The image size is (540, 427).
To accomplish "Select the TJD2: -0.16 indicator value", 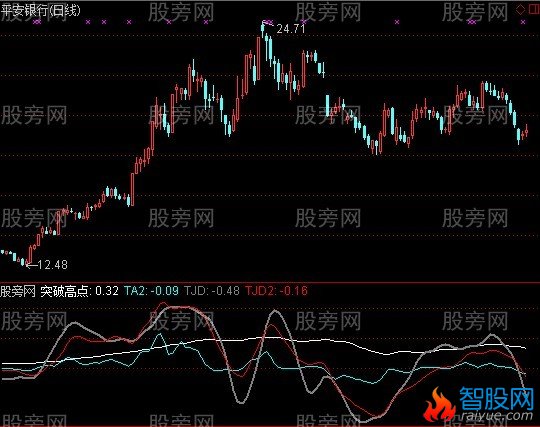I will coord(277,291).
